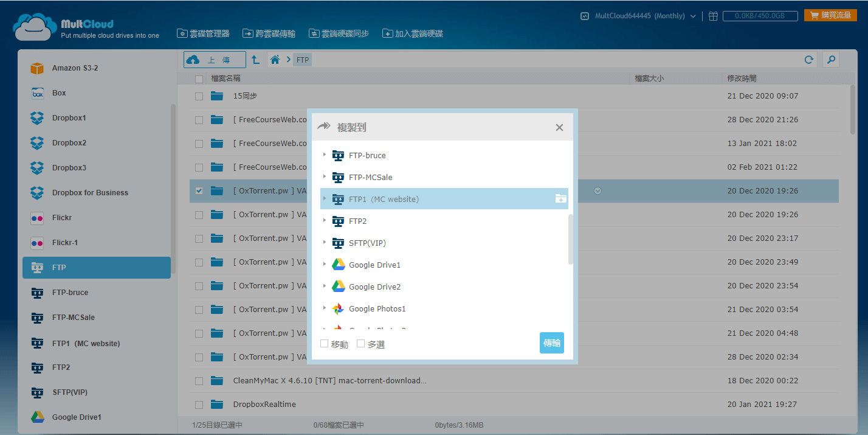Check the 15同步 folder checkbox
Viewport: 868px width, 435px height.
pos(199,96)
